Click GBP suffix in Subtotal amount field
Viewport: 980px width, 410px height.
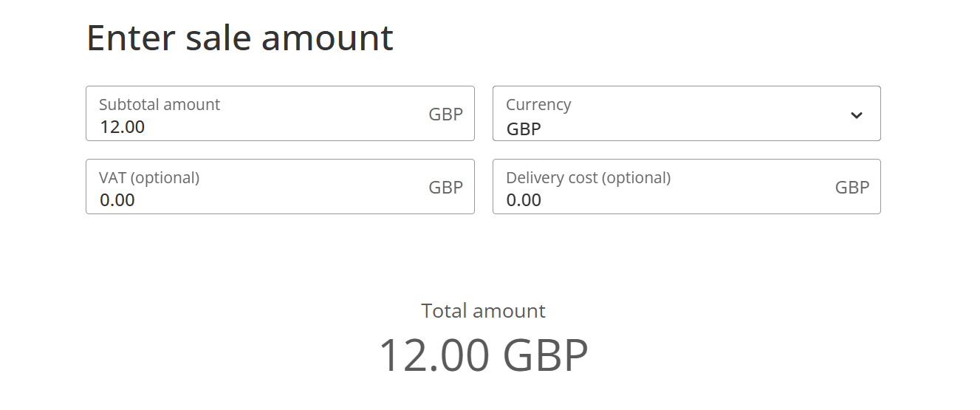click(445, 115)
